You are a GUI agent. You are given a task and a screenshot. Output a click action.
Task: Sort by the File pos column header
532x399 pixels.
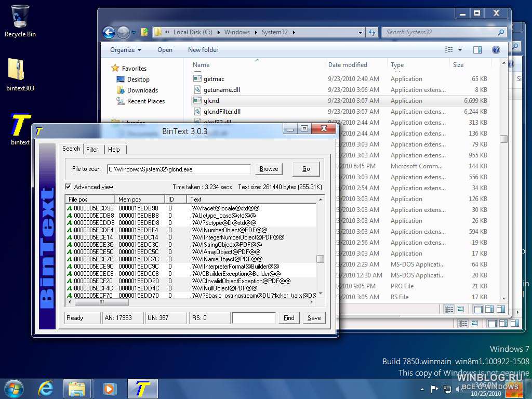(x=90, y=199)
